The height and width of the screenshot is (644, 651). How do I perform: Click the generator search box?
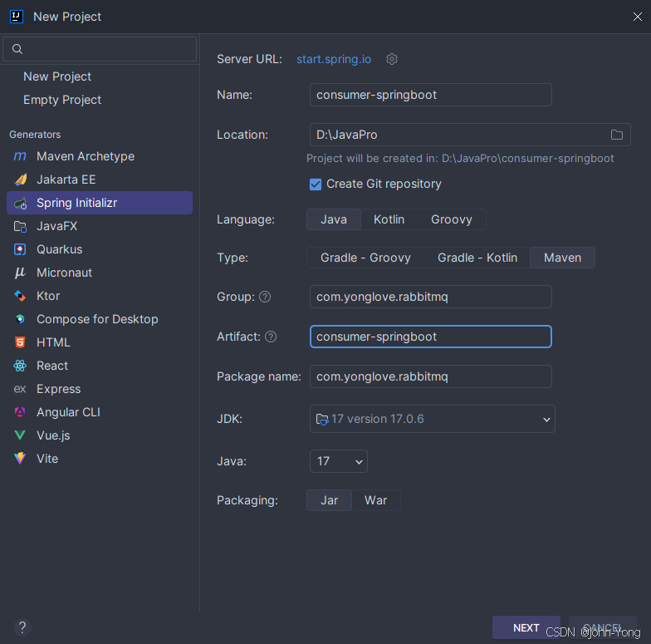tap(100, 49)
